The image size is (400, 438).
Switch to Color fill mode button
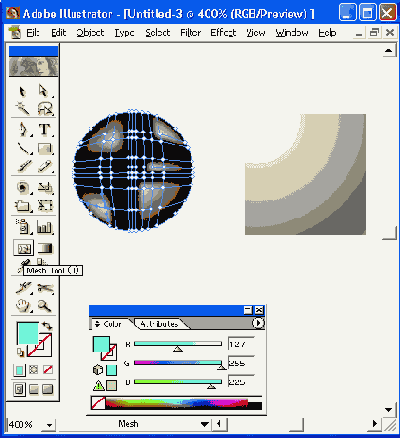pyautogui.click(x=20, y=370)
